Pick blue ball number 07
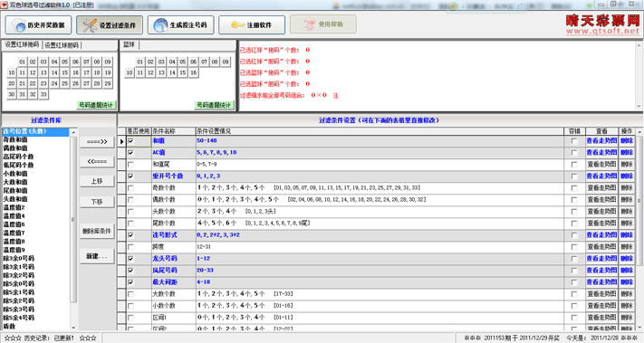This screenshot has height=343, width=644. tap(204, 62)
